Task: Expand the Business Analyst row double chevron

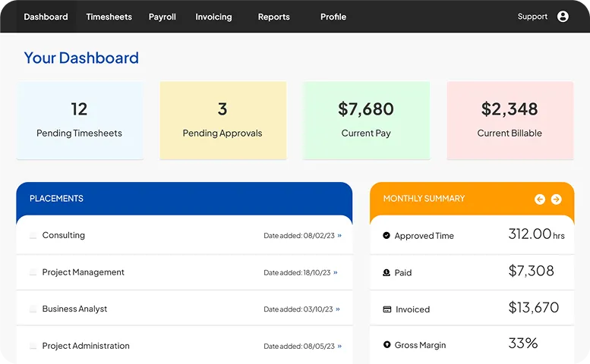Action: coord(338,309)
